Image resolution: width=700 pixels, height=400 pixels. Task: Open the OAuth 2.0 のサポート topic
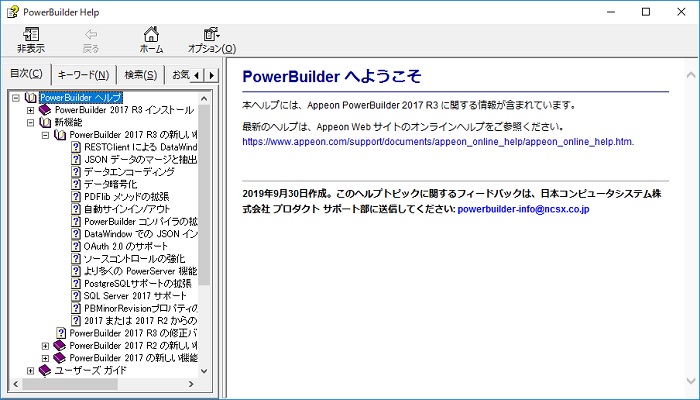coord(125,246)
